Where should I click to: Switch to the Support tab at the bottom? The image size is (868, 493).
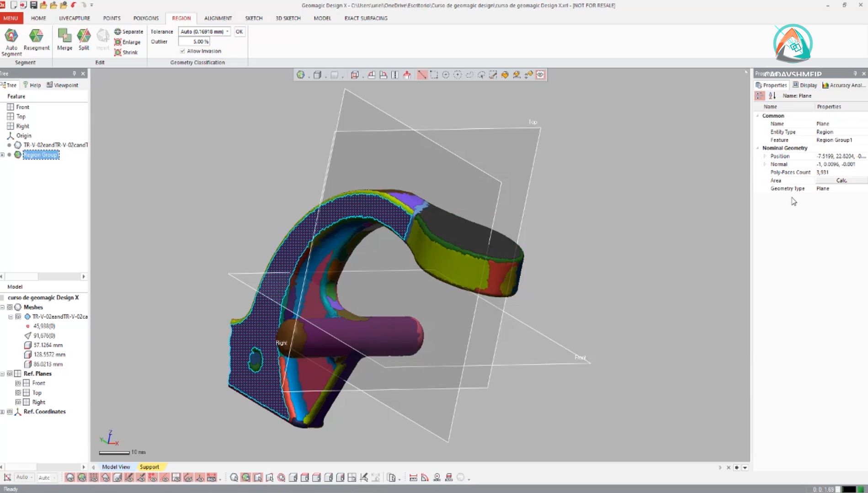[x=150, y=467]
